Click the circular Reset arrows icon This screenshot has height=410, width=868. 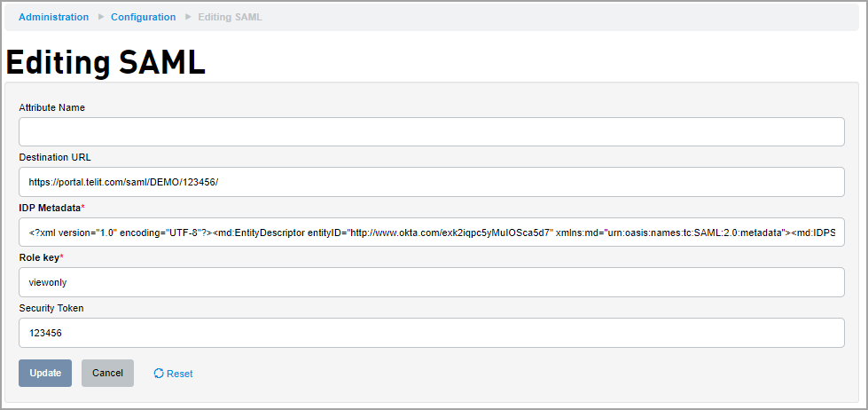(159, 374)
